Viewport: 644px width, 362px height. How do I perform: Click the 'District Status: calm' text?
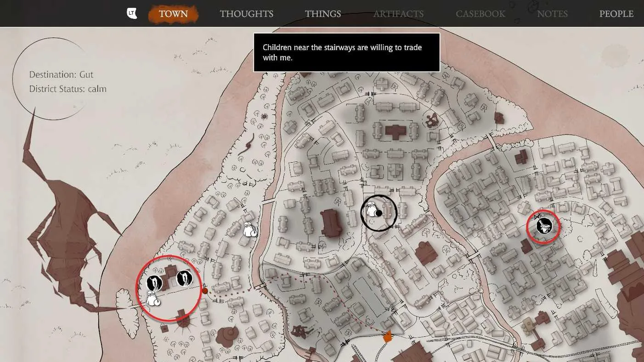pyautogui.click(x=68, y=89)
